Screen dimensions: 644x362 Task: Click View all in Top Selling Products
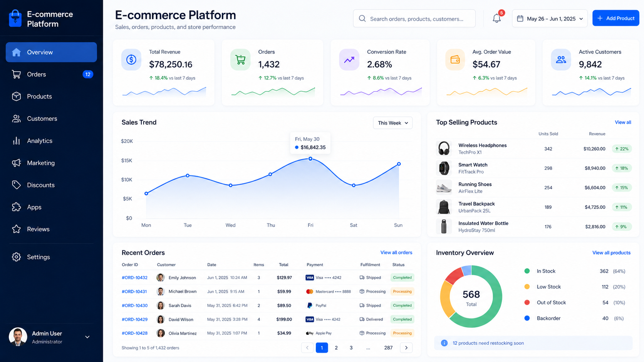(x=623, y=122)
